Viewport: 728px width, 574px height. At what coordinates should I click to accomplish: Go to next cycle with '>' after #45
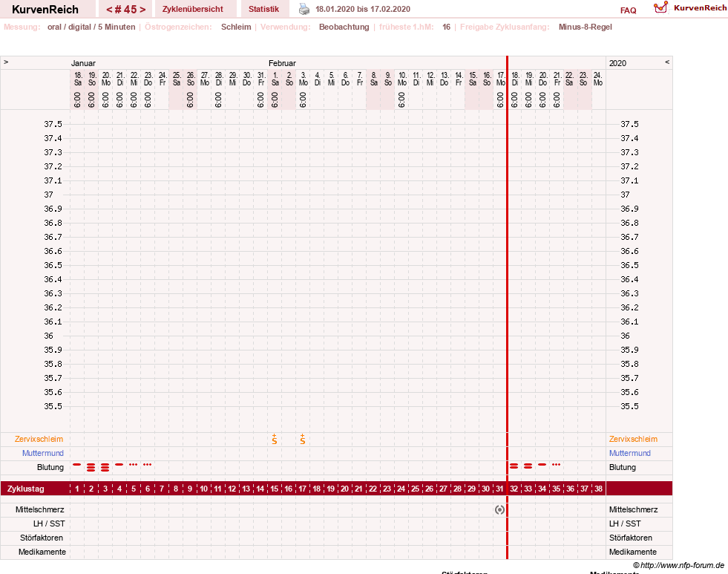(142, 10)
